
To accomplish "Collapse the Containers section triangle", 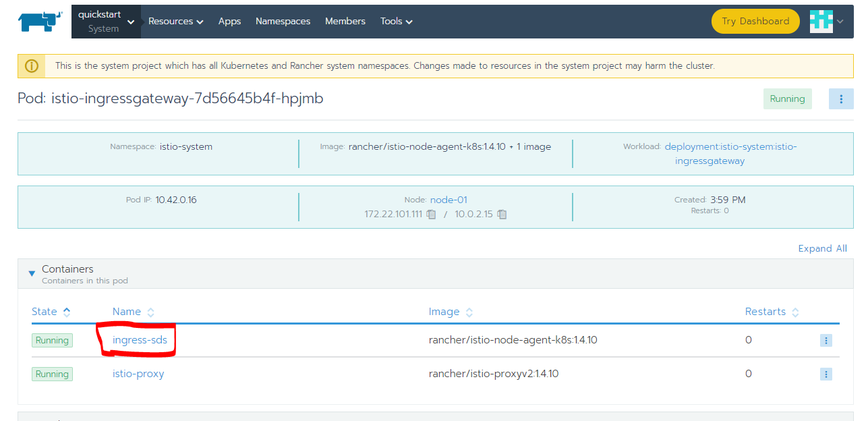I will (x=32, y=274).
